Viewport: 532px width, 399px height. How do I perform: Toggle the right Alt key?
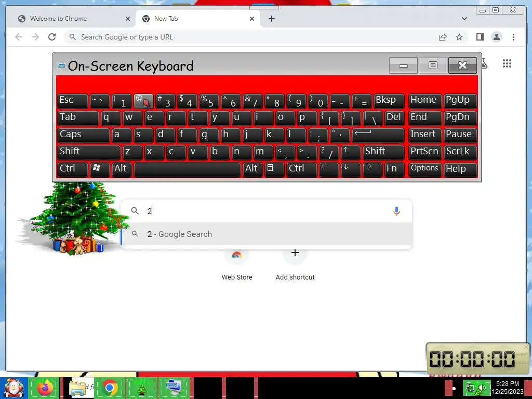tap(252, 170)
